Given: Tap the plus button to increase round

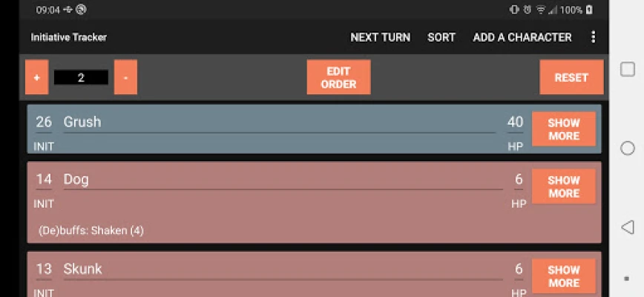Looking at the screenshot, I should [36, 77].
